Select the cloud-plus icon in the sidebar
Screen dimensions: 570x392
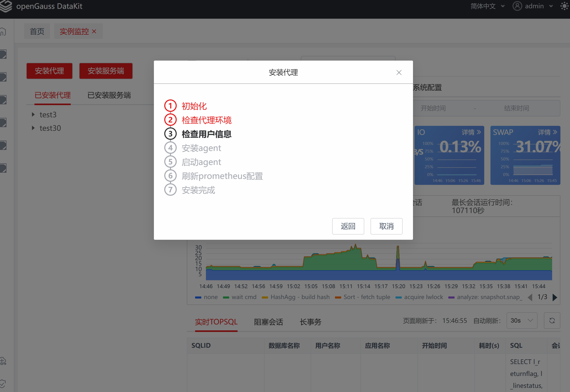coord(3,361)
